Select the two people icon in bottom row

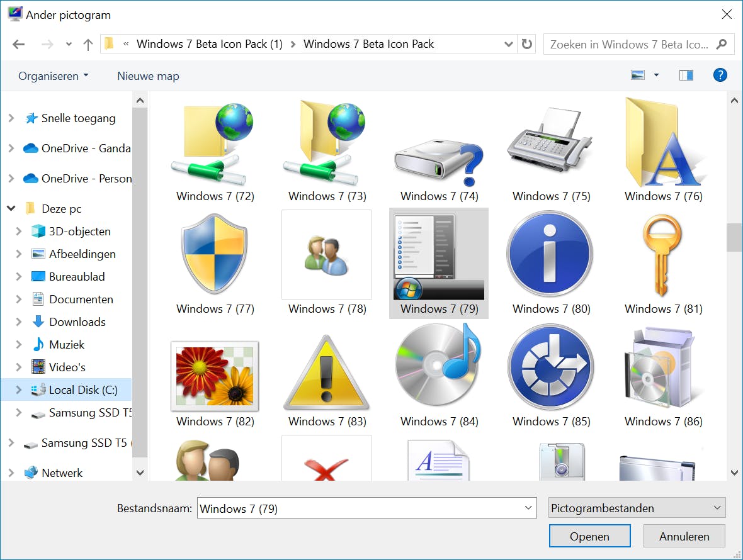[208, 460]
